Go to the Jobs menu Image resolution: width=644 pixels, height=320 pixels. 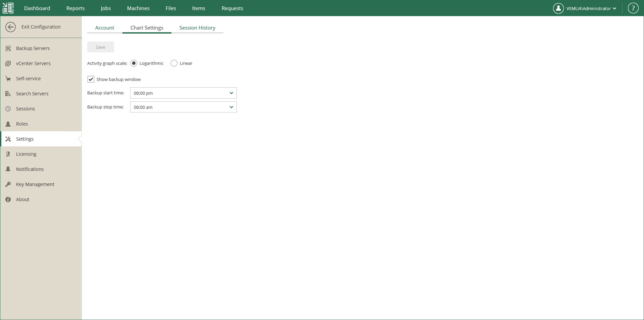106,8
